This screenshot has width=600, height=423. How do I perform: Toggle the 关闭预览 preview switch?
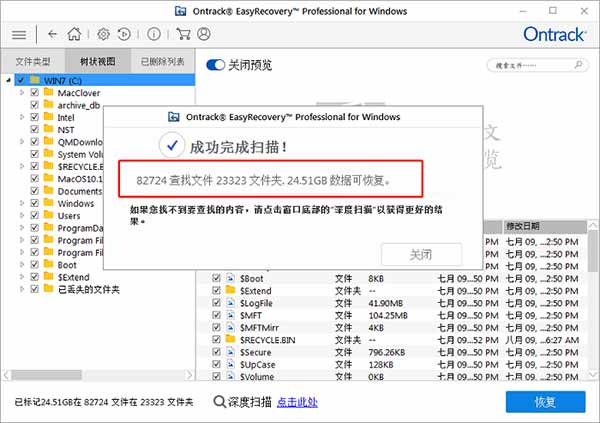215,65
